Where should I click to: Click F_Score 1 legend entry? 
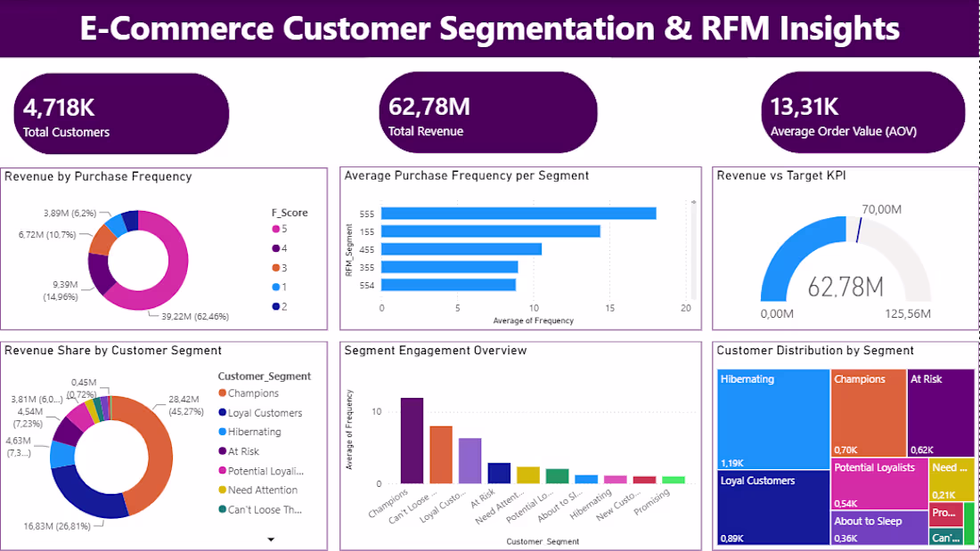(x=280, y=288)
